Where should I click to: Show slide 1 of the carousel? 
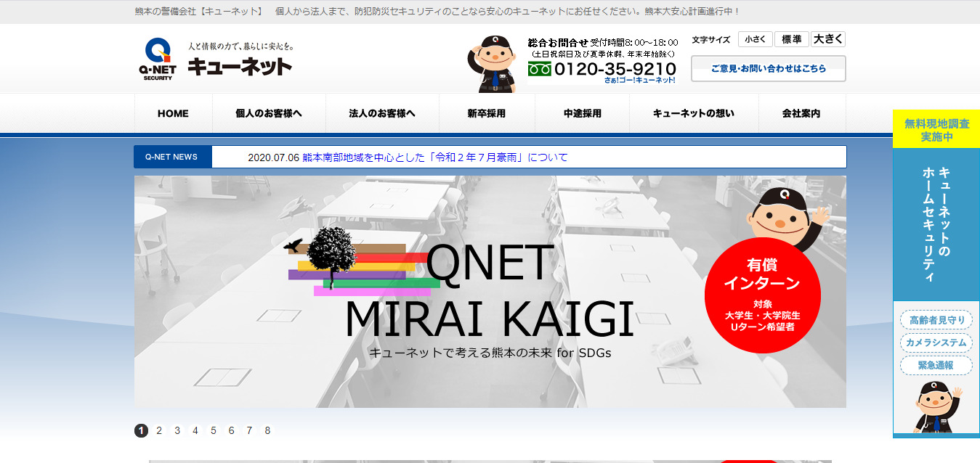[x=141, y=430]
